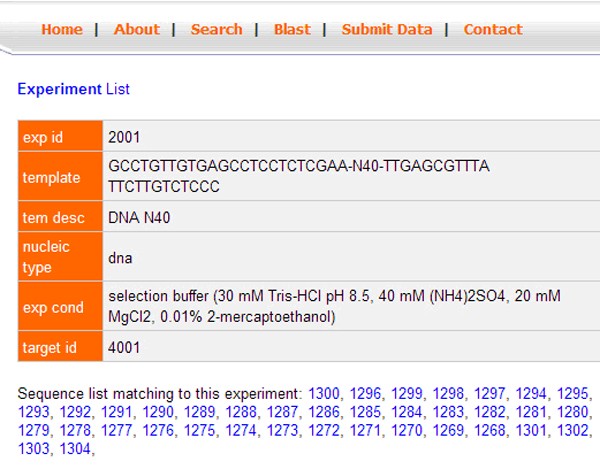The width and height of the screenshot is (600, 469).
Task: Open the Submit Data page
Action: (387, 29)
